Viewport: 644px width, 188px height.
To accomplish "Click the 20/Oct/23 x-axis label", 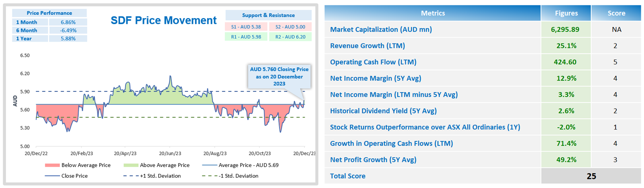I will pos(260,153).
